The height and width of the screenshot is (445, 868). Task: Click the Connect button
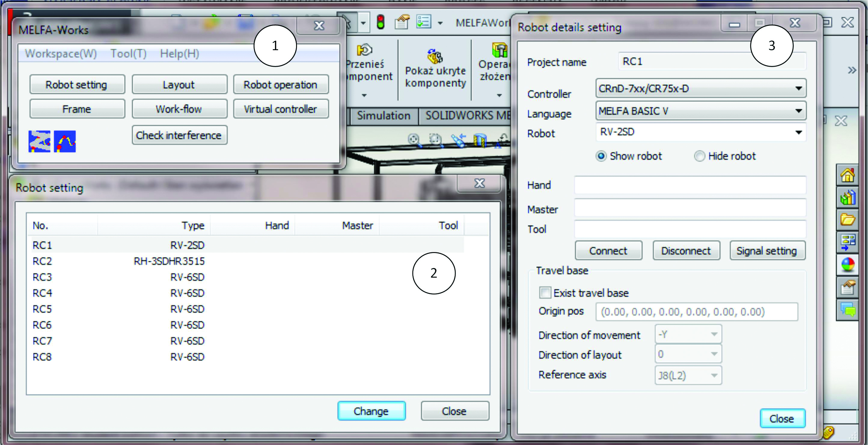tap(608, 251)
